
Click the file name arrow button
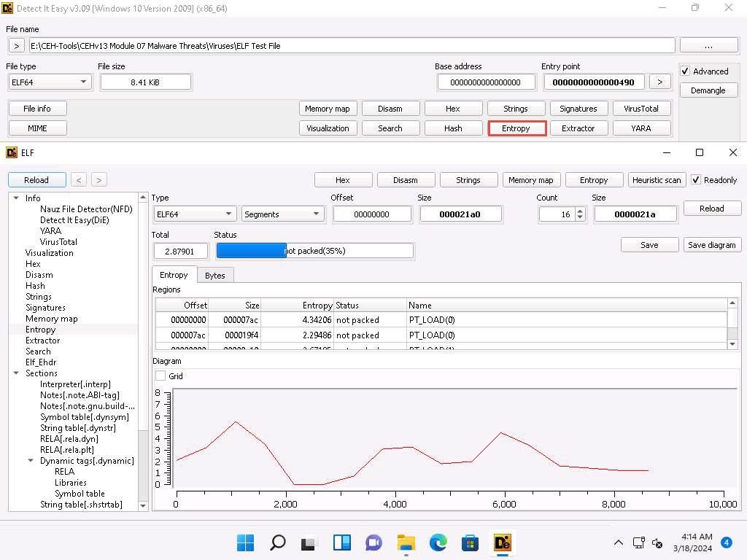point(16,46)
